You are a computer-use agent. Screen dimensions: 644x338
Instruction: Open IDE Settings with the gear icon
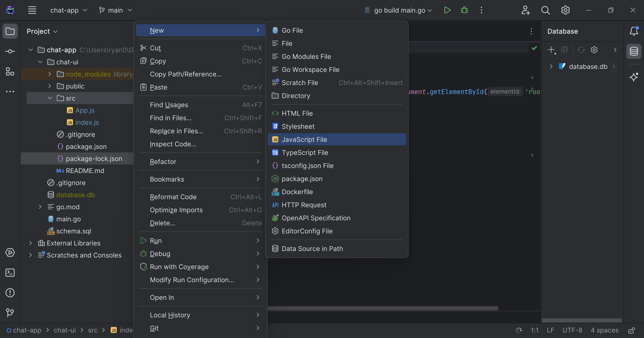(565, 10)
